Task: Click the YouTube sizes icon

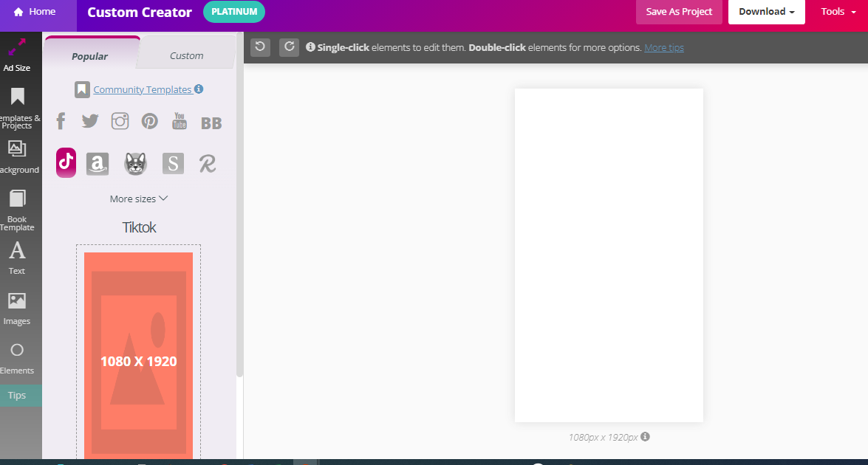Action: [x=180, y=121]
